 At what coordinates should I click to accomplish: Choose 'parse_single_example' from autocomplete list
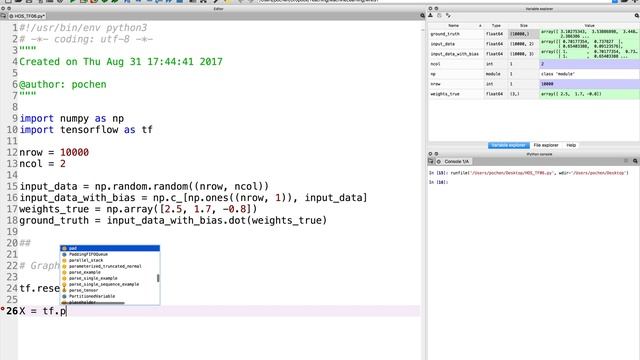click(x=109, y=278)
